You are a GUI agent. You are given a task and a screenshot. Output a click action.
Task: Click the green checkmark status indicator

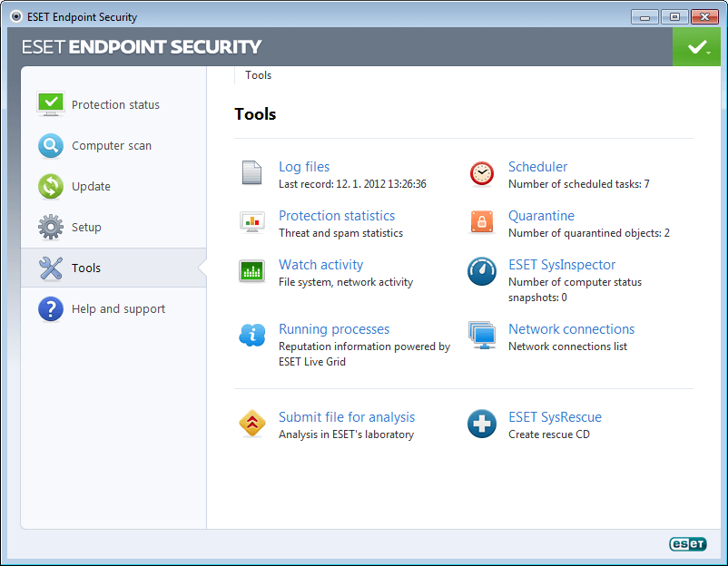click(696, 45)
